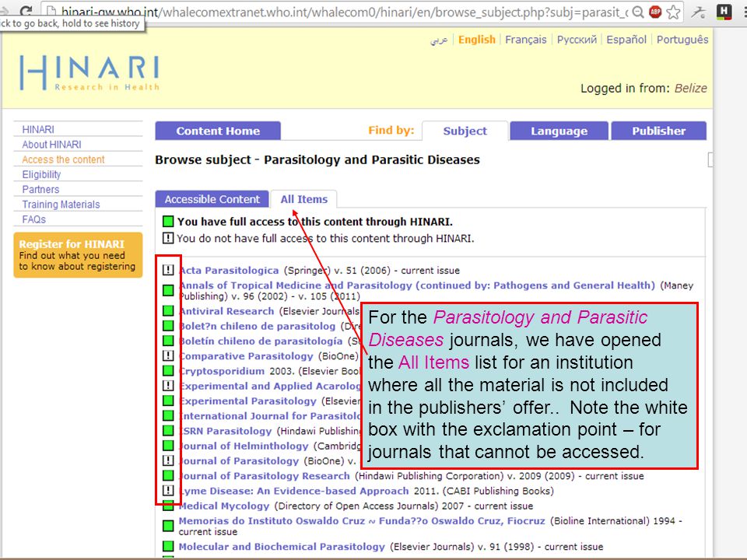This screenshot has height=560, width=747.
Task: Go to Content Home
Action: point(218,131)
